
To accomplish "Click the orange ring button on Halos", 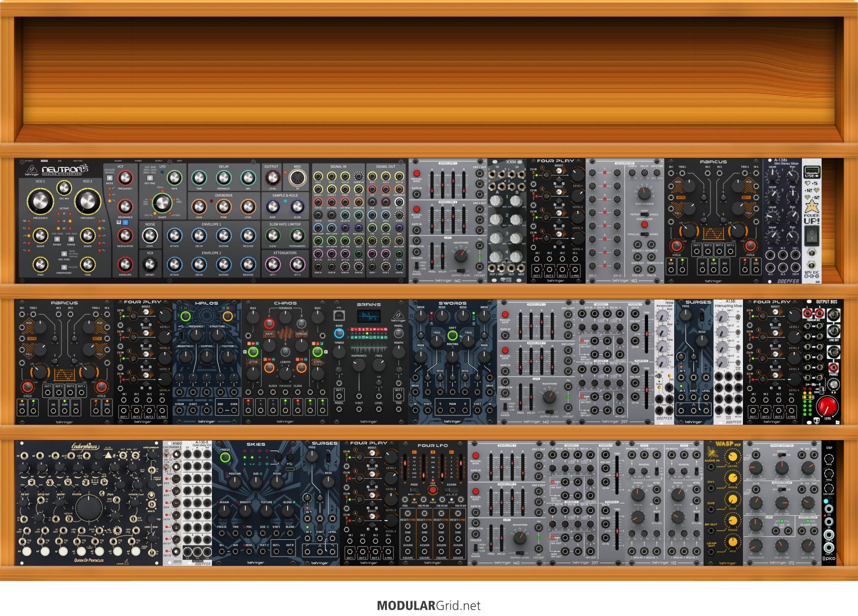I will click(228, 316).
